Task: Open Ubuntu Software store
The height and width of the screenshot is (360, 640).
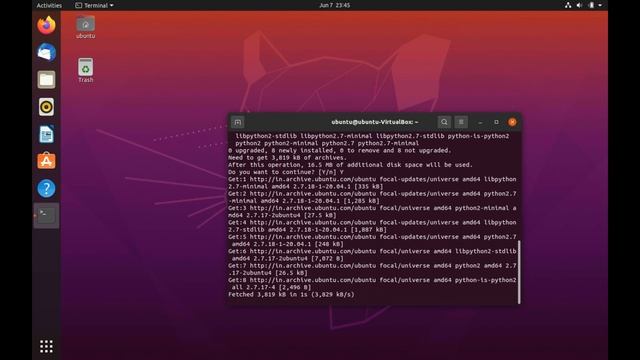Action: click(46, 161)
